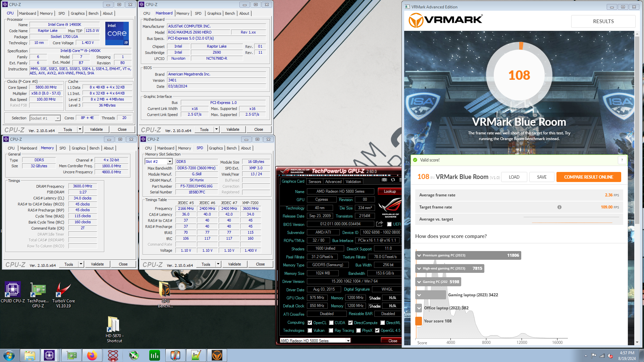The height and width of the screenshot is (362, 644).
Task: Expand Premium gaming PC (2023) comparison
Action: [x=419, y=255]
